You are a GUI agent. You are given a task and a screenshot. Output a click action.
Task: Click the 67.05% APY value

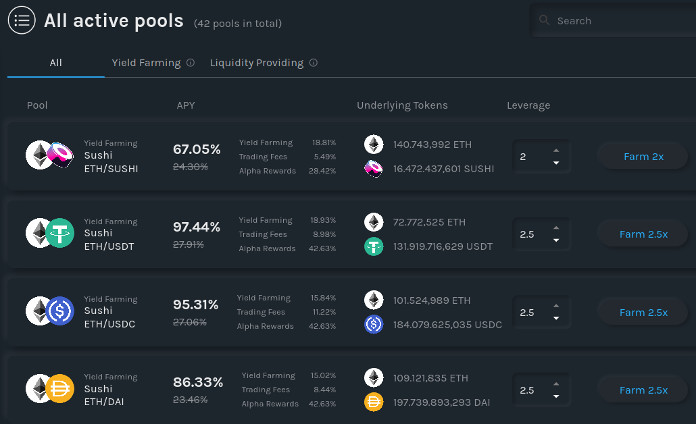[x=197, y=149]
